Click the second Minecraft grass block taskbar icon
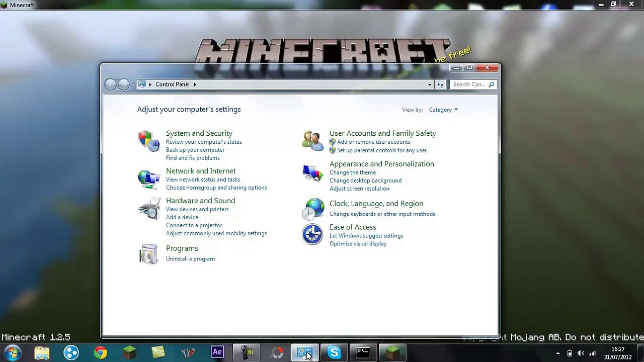Screen dimensions: 644x362 click(x=392, y=352)
